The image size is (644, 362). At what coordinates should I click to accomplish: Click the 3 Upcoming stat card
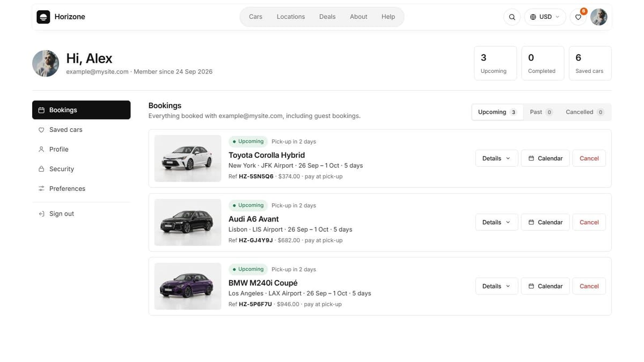(x=495, y=63)
